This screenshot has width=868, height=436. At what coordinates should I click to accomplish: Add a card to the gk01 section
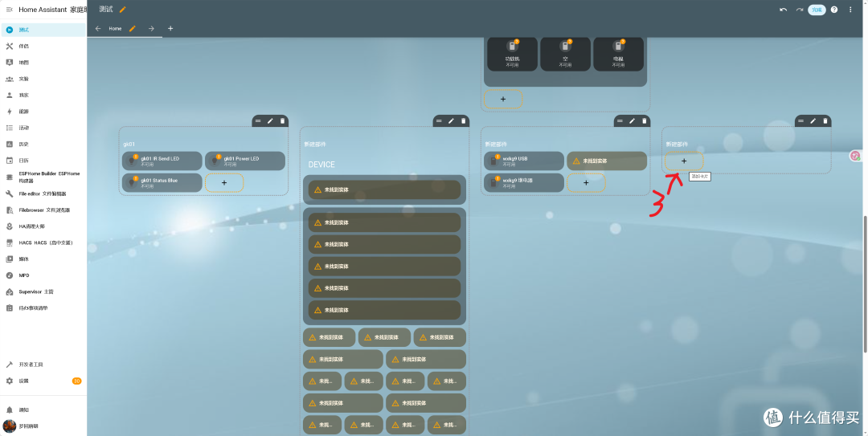(x=224, y=182)
